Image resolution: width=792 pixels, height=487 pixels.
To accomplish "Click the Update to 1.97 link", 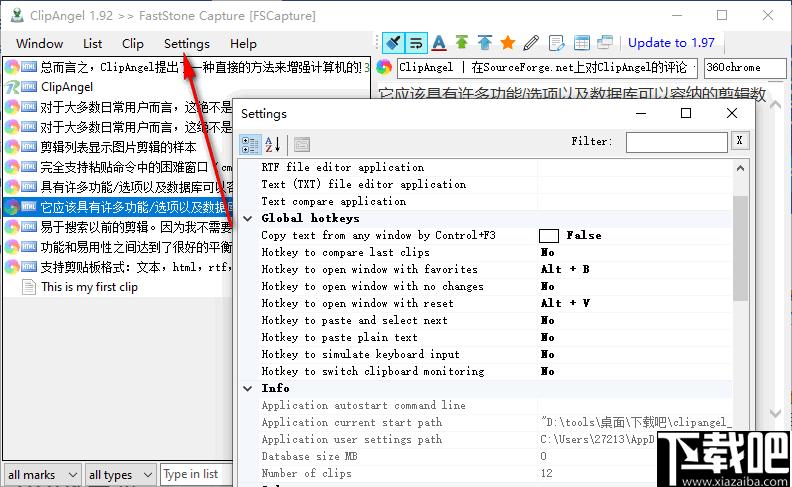I will coord(671,43).
